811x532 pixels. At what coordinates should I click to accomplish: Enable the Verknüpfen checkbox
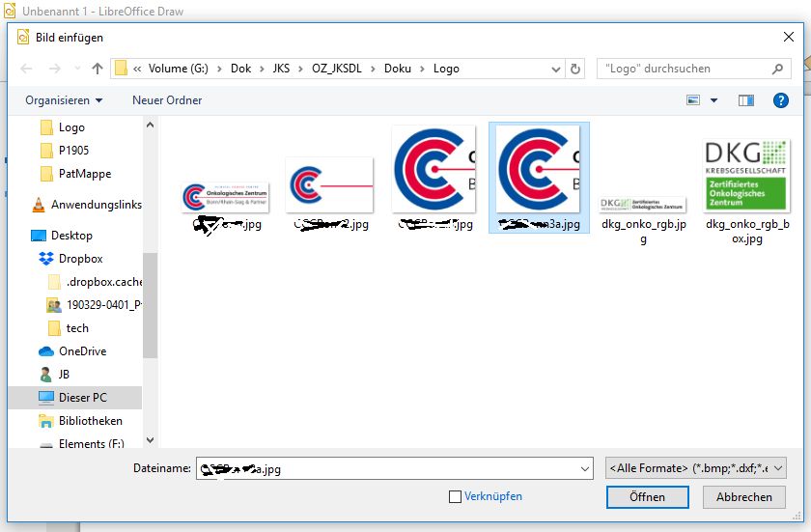point(455,497)
